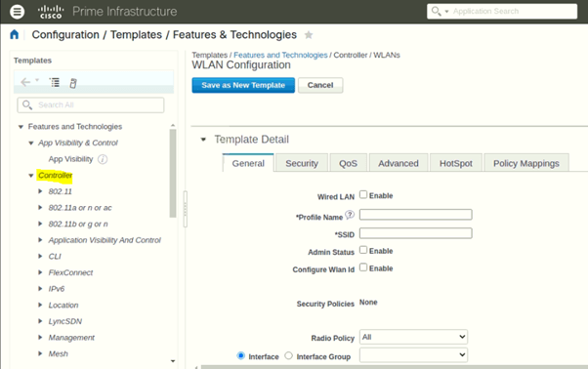
Task: Open the Policy Mappings tab
Action: 526,163
